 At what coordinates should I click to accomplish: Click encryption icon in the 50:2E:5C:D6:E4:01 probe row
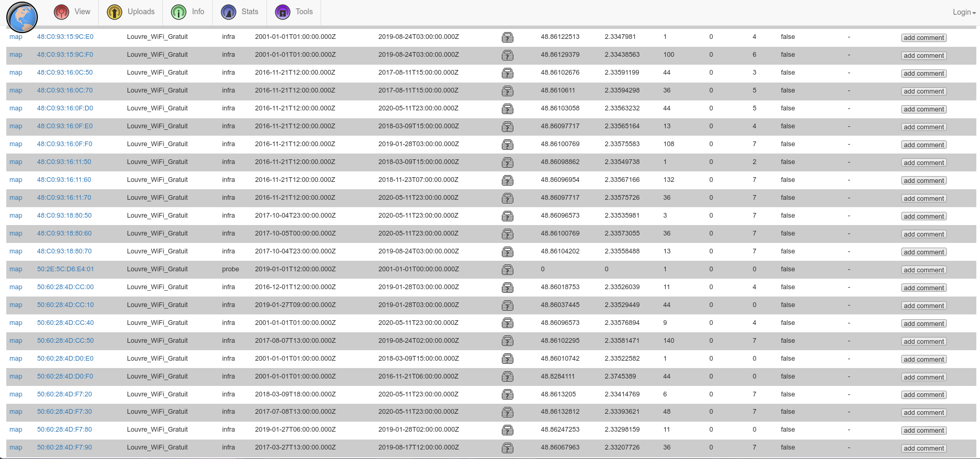[x=507, y=270]
